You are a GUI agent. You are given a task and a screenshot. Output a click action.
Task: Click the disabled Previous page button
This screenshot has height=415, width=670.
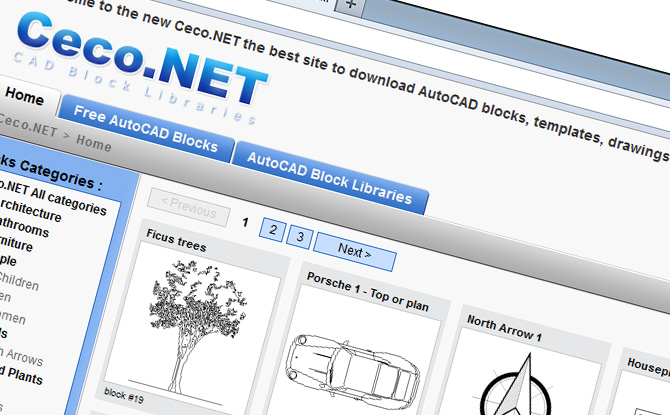[x=188, y=207]
